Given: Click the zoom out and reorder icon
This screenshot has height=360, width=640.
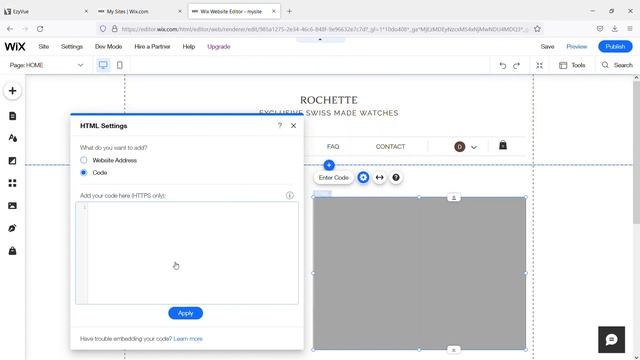Looking at the screenshot, I should coord(539,65).
